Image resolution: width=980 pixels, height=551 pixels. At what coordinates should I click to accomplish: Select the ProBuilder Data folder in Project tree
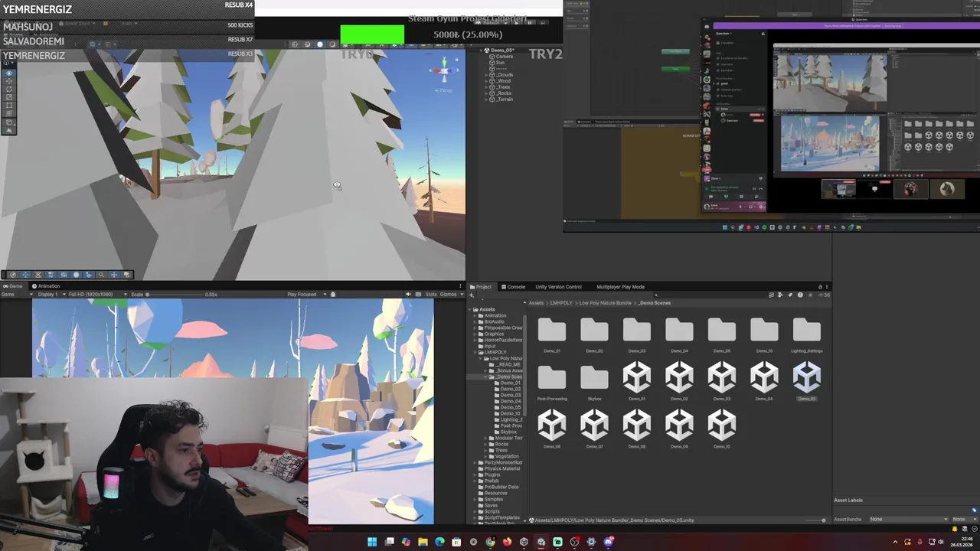coord(501,487)
